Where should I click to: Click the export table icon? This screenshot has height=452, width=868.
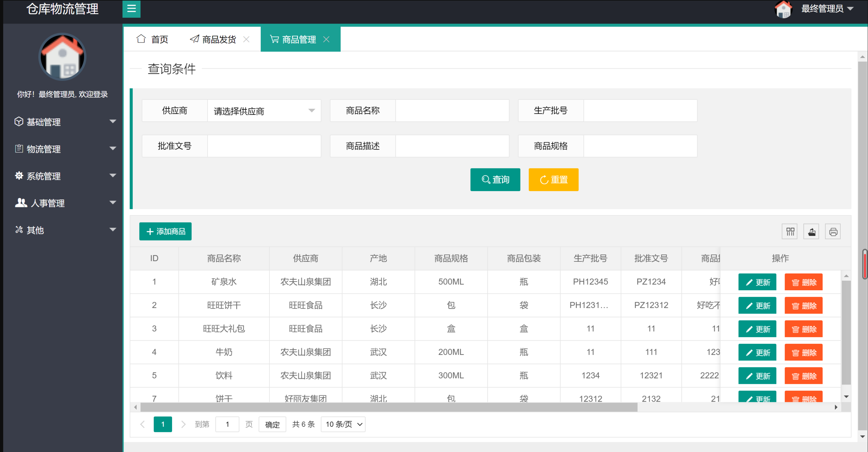[x=811, y=232]
